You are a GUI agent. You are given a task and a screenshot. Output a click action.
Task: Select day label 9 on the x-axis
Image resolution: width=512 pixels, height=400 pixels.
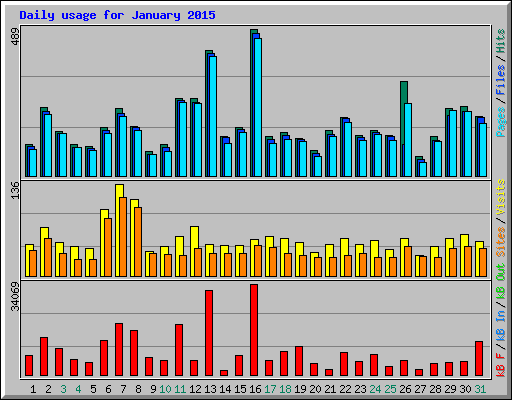[x=153, y=389]
